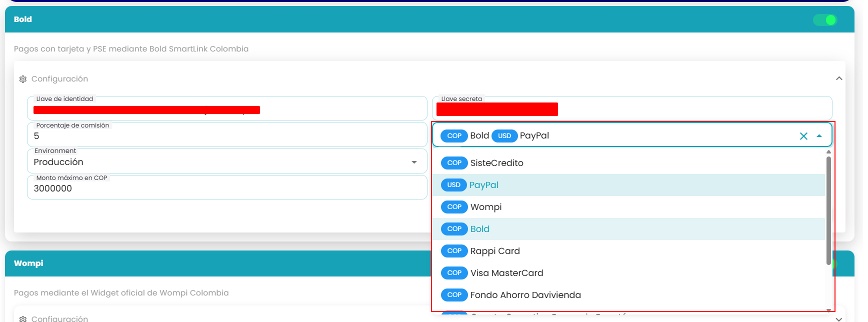Collapse the payment methods multiselect arrow
This screenshot has height=322, width=868.
click(x=819, y=136)
